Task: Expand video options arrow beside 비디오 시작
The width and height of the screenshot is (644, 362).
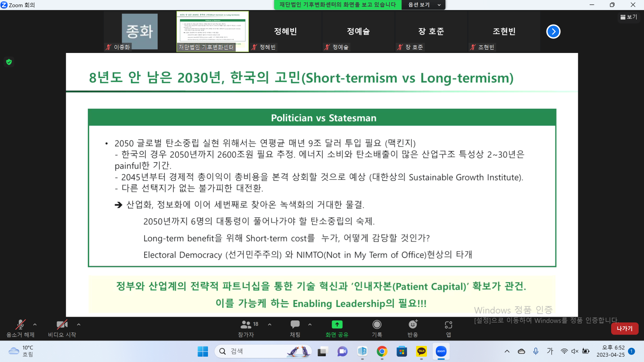Action: 78,324
